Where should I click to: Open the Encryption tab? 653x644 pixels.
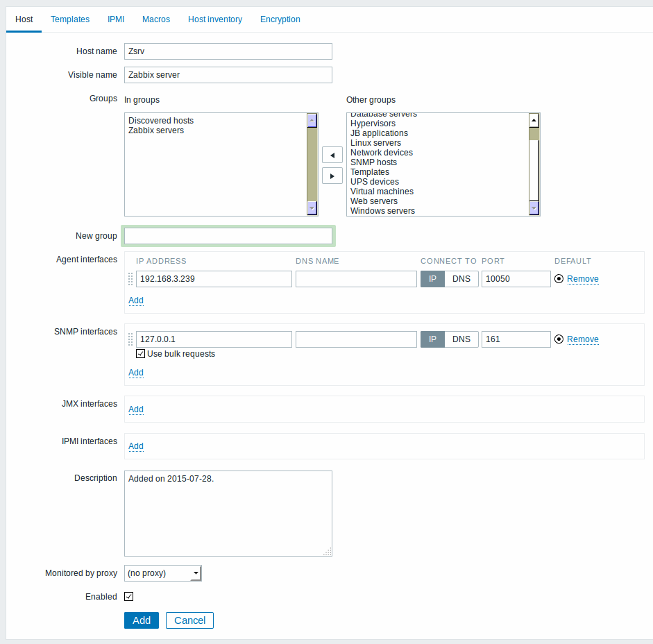280,19
